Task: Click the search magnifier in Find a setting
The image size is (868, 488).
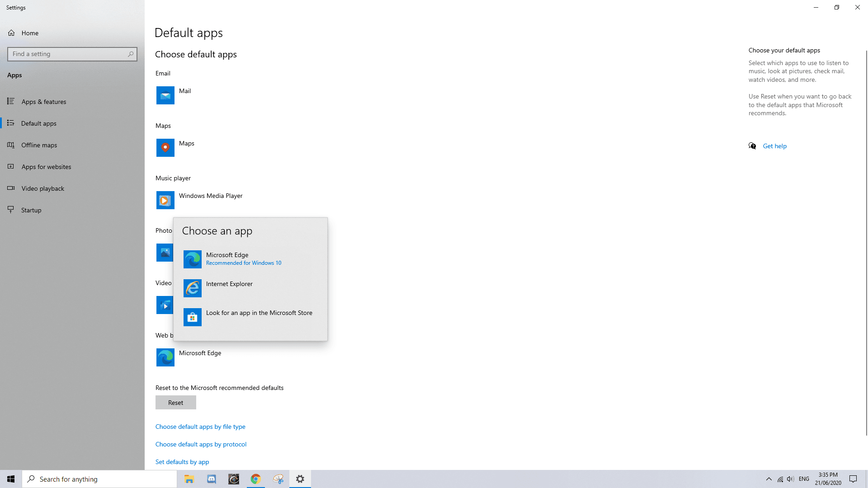Action: coord(131,54)
